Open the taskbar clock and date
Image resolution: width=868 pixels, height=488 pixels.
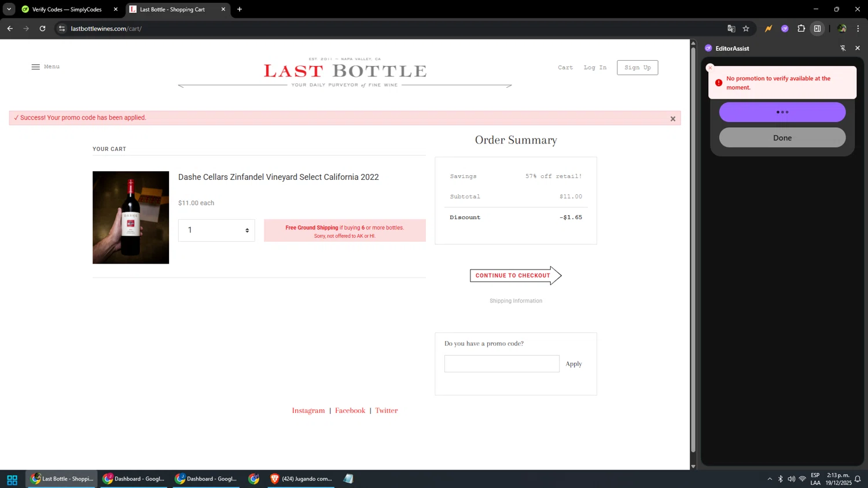click(x=838, y=479)
